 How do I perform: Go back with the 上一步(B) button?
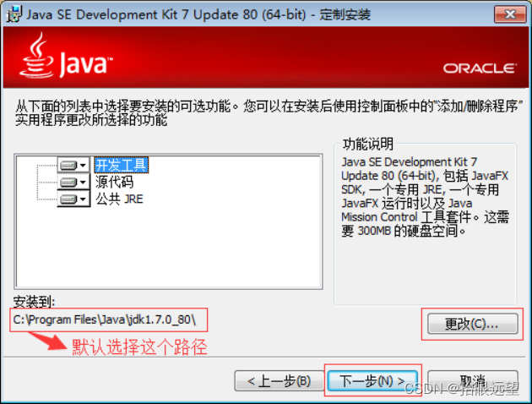(x=280, y=381)
